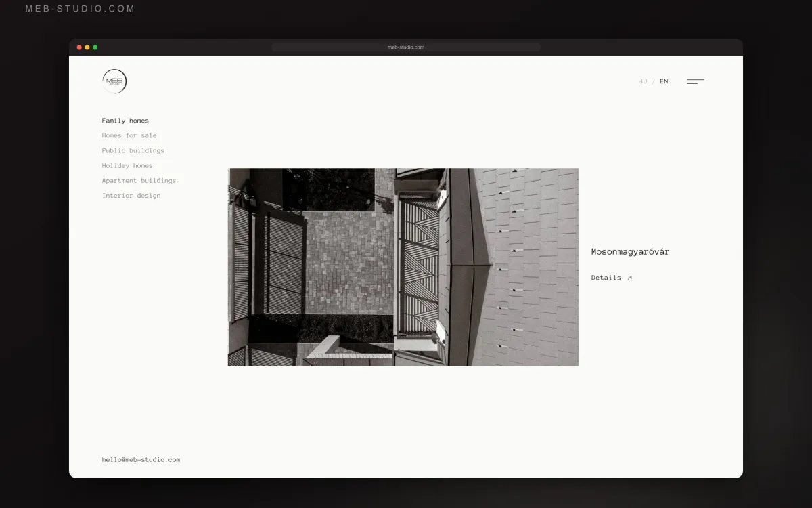
Task: Click the browser address bar showing meb-studio.com
Action: pos(406,47)
